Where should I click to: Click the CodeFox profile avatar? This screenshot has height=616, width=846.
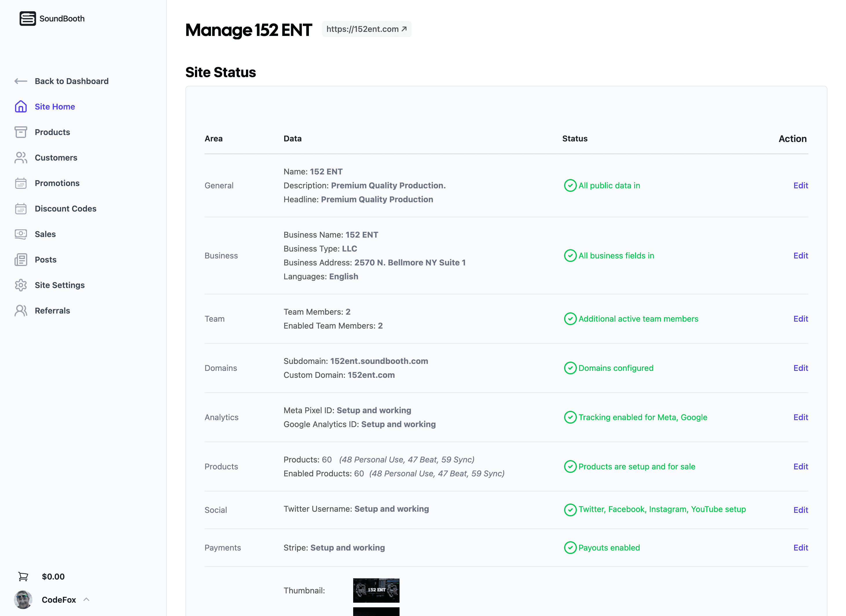click(x=23, y=599)
